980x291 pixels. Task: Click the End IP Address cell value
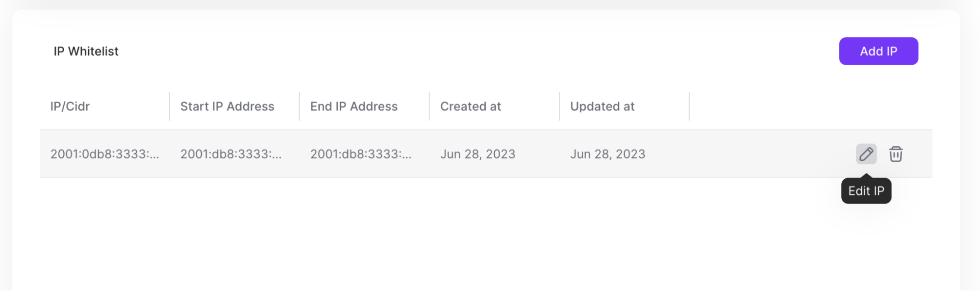click(361, 154)
